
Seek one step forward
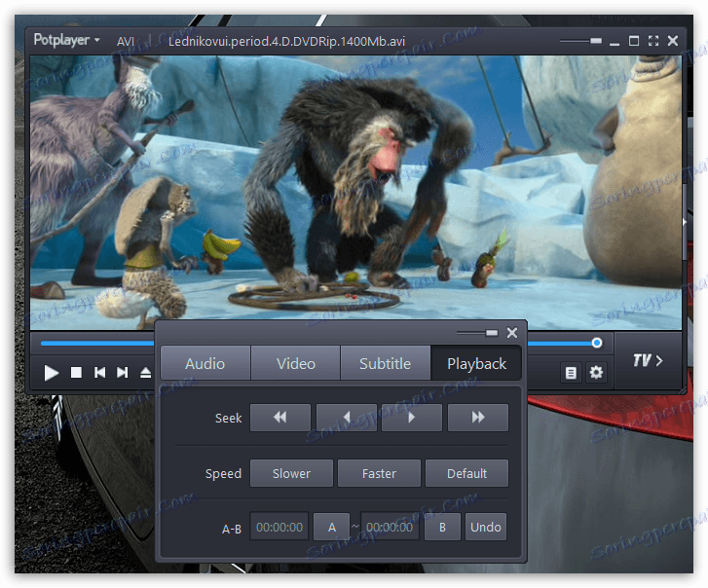[x=411, y=418]
